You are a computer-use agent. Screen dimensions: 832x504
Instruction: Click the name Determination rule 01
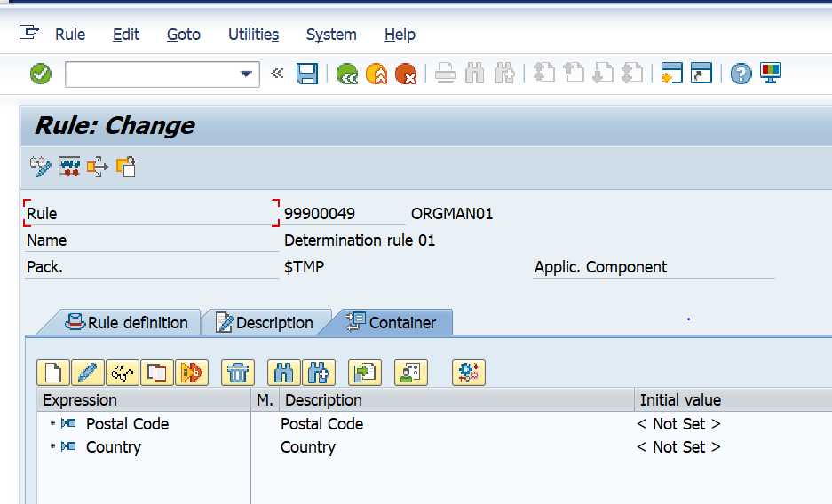click(360, 240)
